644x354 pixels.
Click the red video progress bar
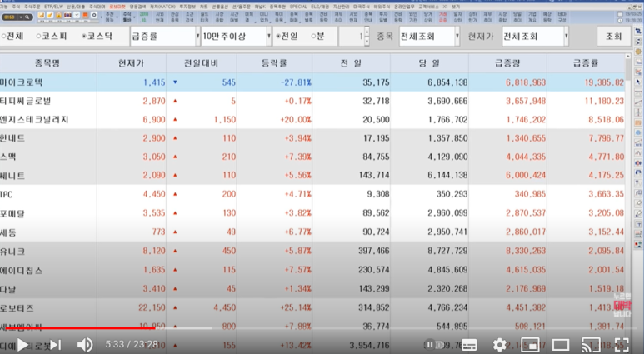click(80, 328)
